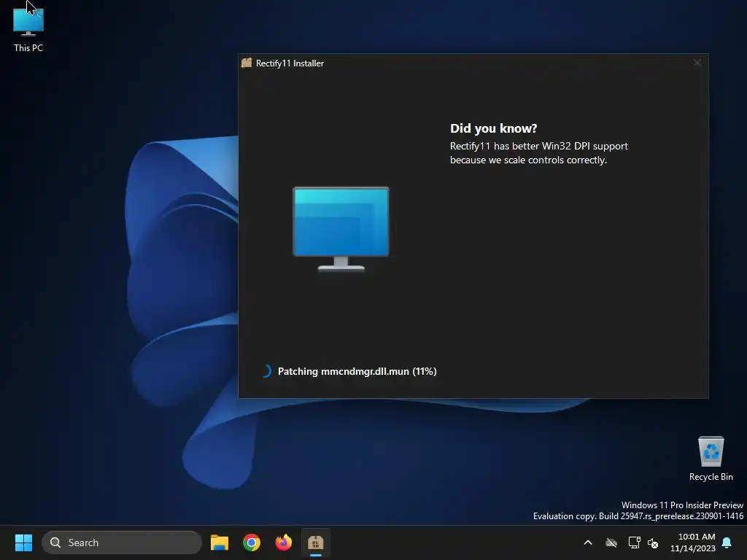Click the large monitor graphic in installer
The width and height of the screenshot is (747, 560).
click(x=341, y=229)
